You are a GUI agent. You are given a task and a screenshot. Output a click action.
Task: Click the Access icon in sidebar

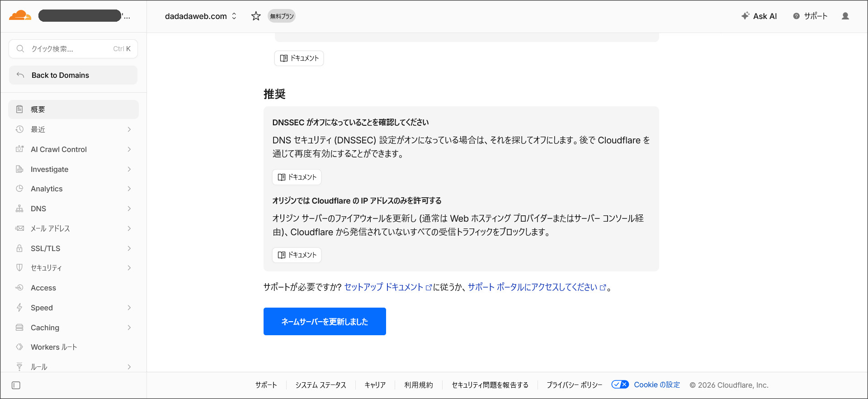(19, 288)
